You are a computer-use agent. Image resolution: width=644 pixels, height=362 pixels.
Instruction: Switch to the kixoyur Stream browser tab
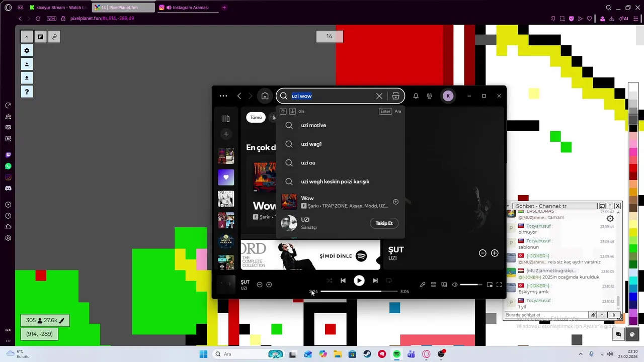click(59, 8)
